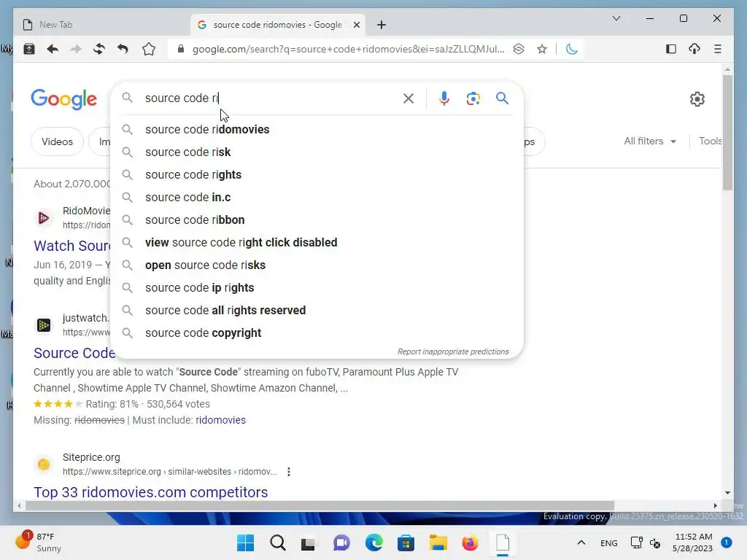
Task: Open File Explorer from taskbar
Action: tap(438, 542)
